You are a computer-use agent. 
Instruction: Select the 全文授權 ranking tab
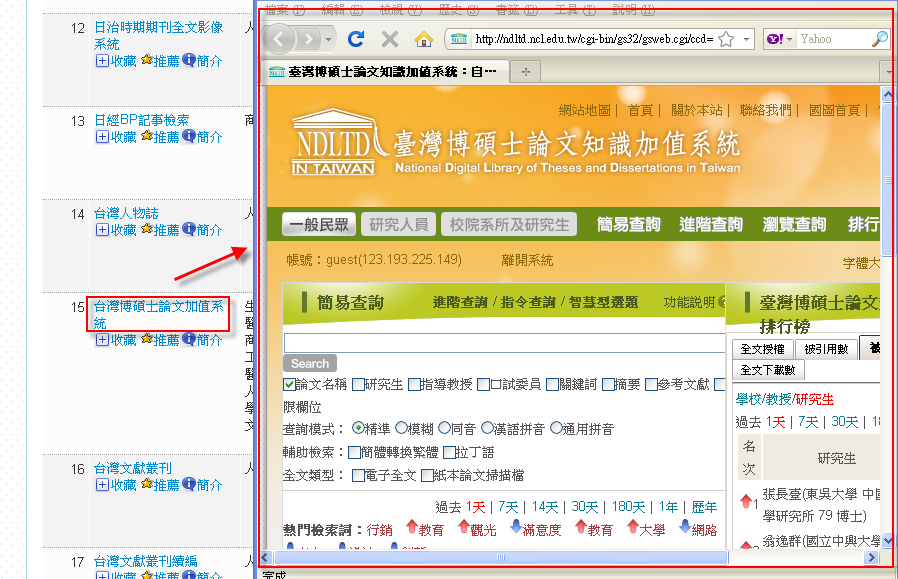click(762, 349)
